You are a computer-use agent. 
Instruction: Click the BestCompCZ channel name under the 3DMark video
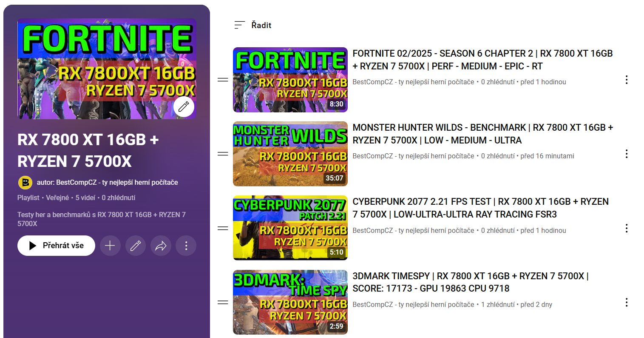(x=413, y=304)
